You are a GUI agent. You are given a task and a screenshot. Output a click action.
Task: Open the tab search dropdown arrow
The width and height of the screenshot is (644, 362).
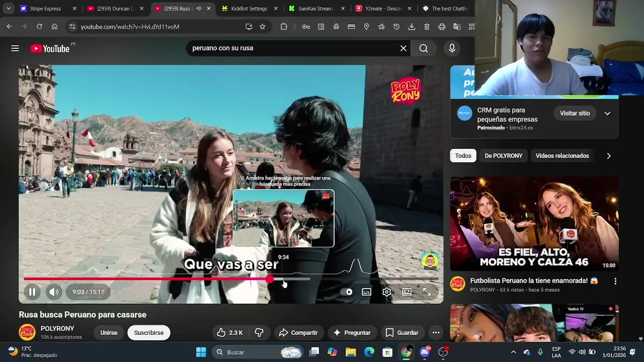pyautogui.click(x=9, y=9)
